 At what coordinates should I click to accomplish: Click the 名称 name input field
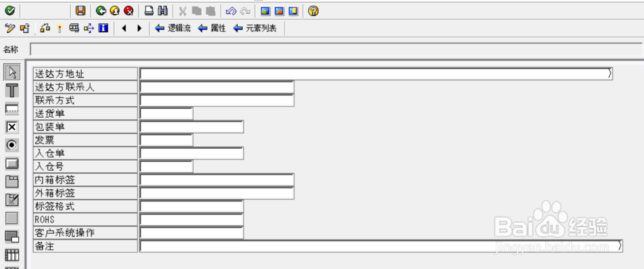(336, 50)
